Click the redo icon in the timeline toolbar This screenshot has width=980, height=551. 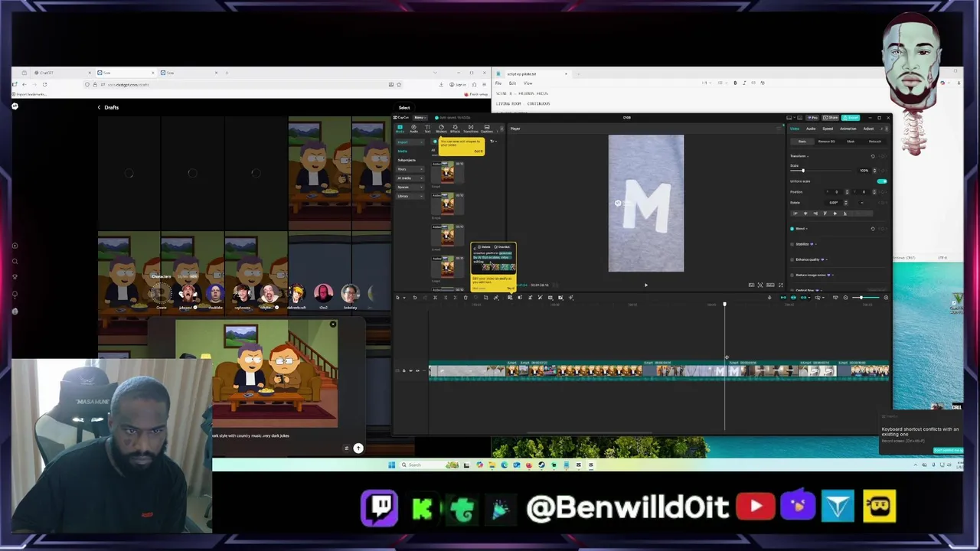425,298
